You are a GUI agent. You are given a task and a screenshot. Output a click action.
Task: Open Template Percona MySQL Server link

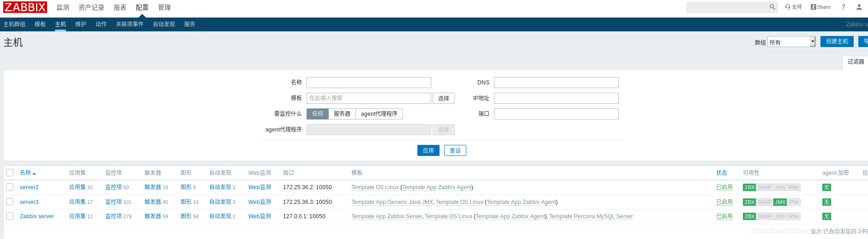click(x=591, y=216)
